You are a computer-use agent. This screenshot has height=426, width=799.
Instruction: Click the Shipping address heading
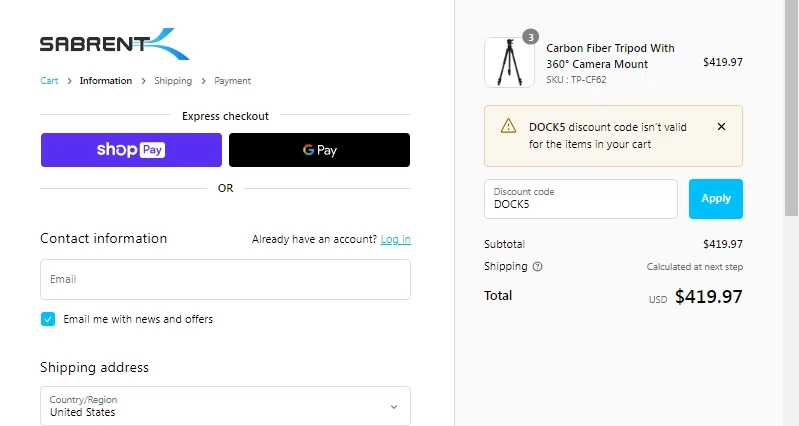tap(94, 367)
